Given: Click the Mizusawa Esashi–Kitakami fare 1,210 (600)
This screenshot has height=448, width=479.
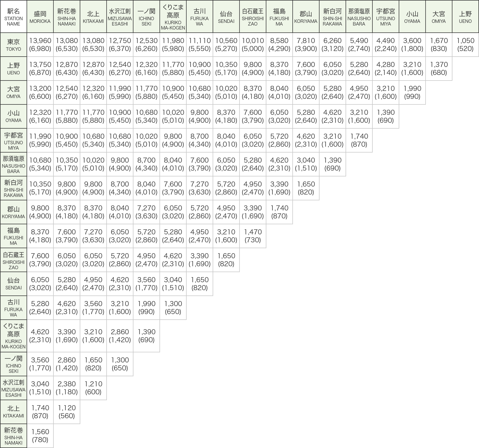Looking at the screenshot, I should (93, 388).
